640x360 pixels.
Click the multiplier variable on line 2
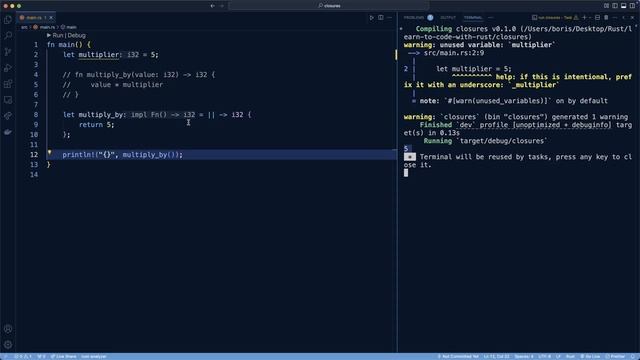click(98, 55)
